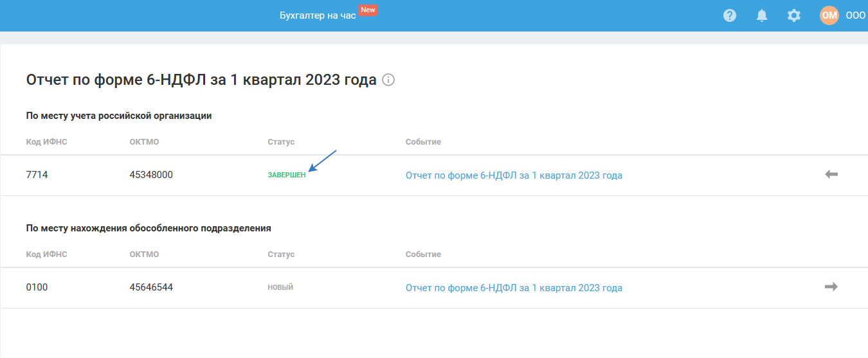Open the notifications bell icon
The image size is (868, 358).
[x=762, y=15]
